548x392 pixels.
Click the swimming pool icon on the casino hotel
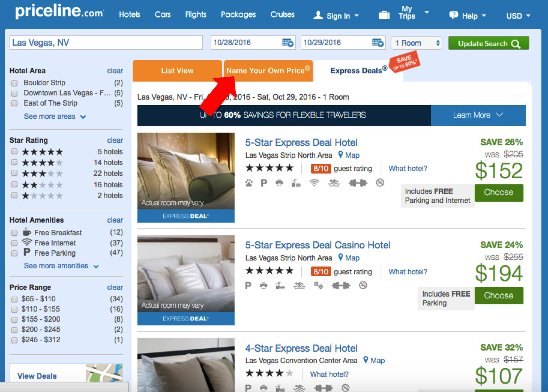(299, 285)
